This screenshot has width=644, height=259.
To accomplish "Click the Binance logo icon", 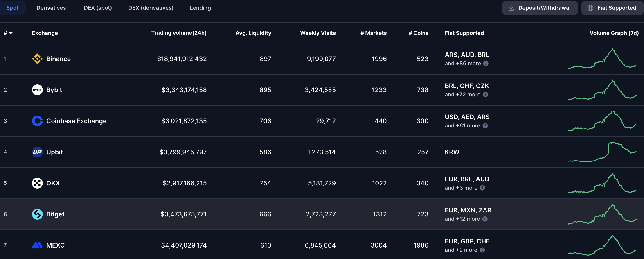I will (x=37, y=59).
